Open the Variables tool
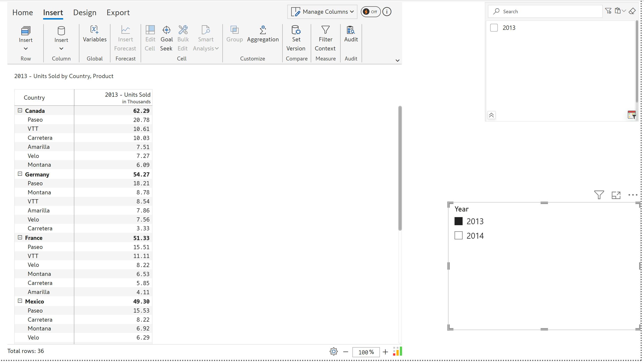644x363 pixels. click(95, 34)
